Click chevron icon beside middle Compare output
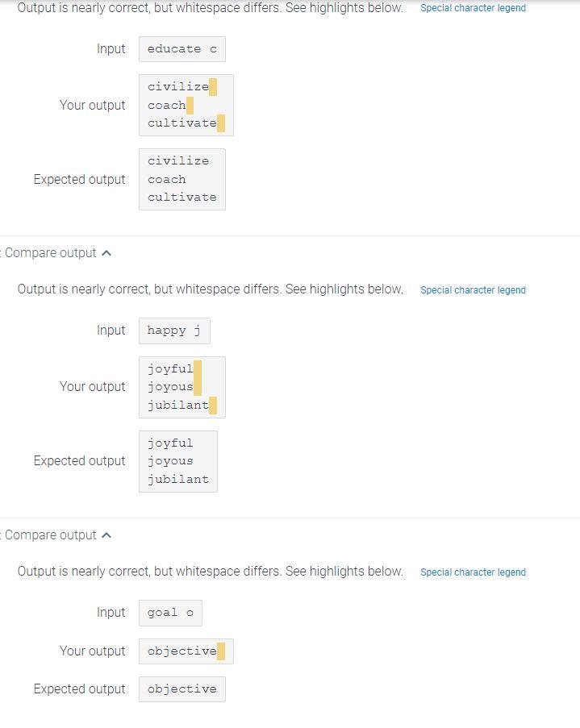Viewport: 580px width, 728px height. point(106,253)
